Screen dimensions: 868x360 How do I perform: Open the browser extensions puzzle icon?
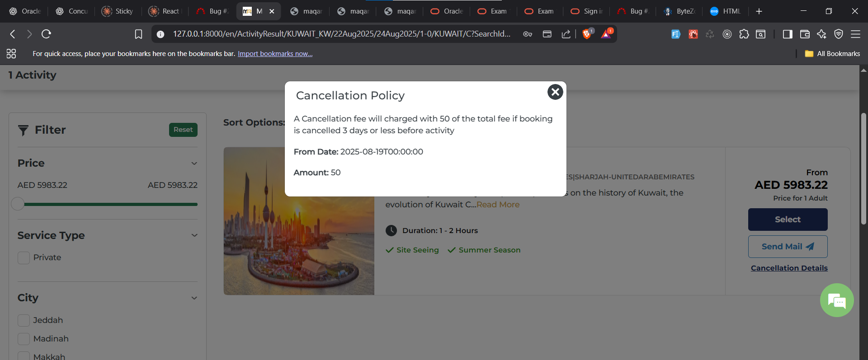[x=744, y=34]
